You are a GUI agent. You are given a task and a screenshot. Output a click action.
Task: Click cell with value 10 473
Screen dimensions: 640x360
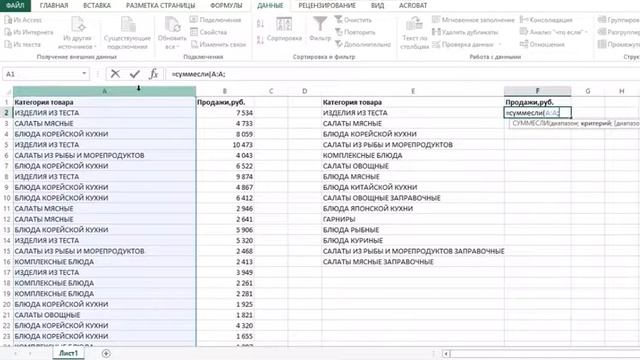(224, 145)
